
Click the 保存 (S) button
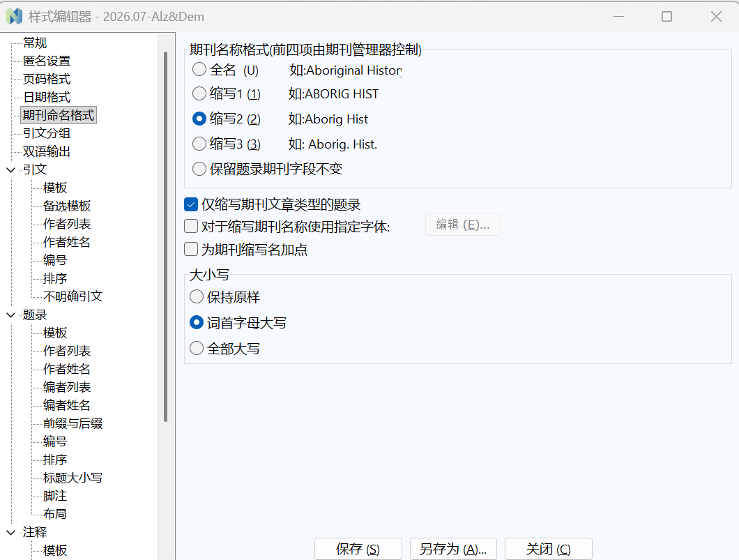tap(358, 549)
